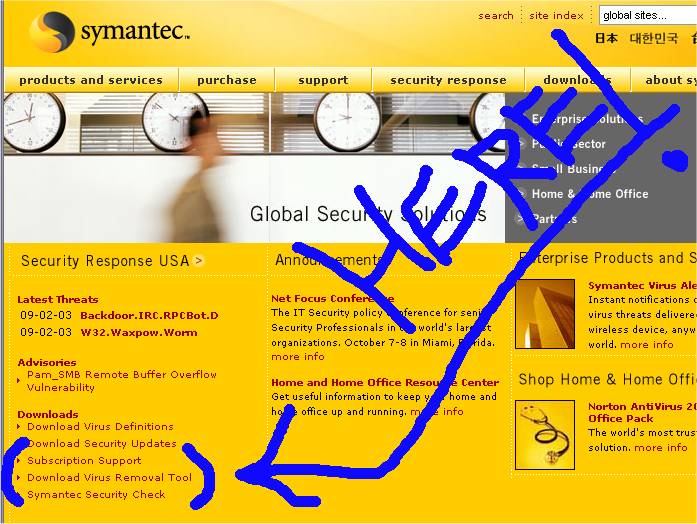Select the Japan site link
697x524 pixels.
606,38
